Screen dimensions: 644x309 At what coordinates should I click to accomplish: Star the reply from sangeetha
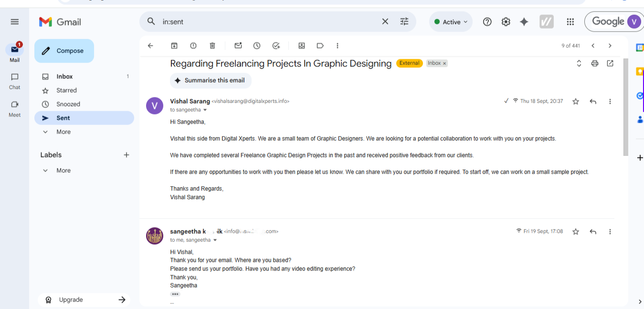point(576,232)
